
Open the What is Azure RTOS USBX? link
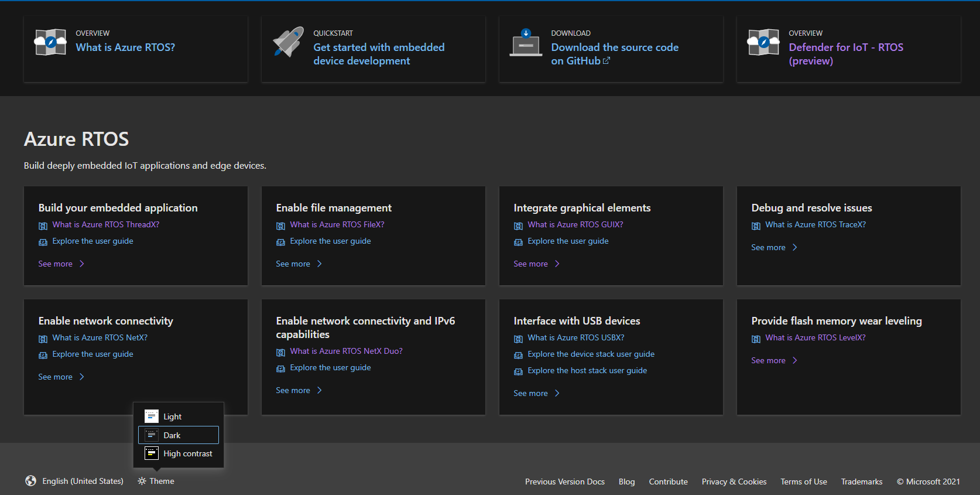[576, 337]
